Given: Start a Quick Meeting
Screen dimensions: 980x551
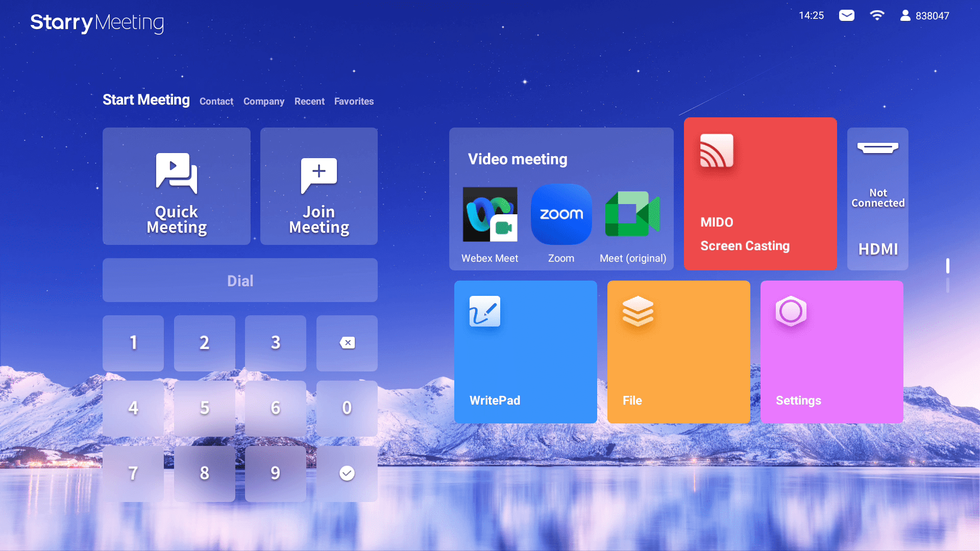Looking at the screenshot, I should tap(177, 186).
